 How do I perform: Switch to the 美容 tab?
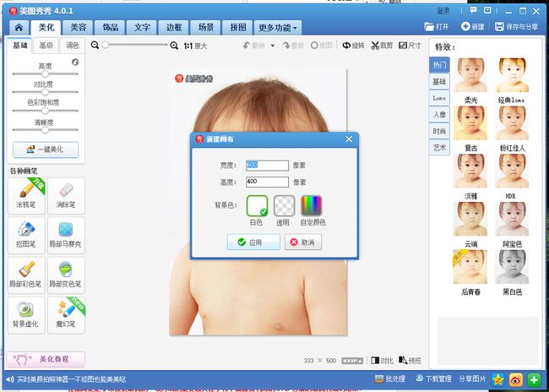tap(78, 28)
